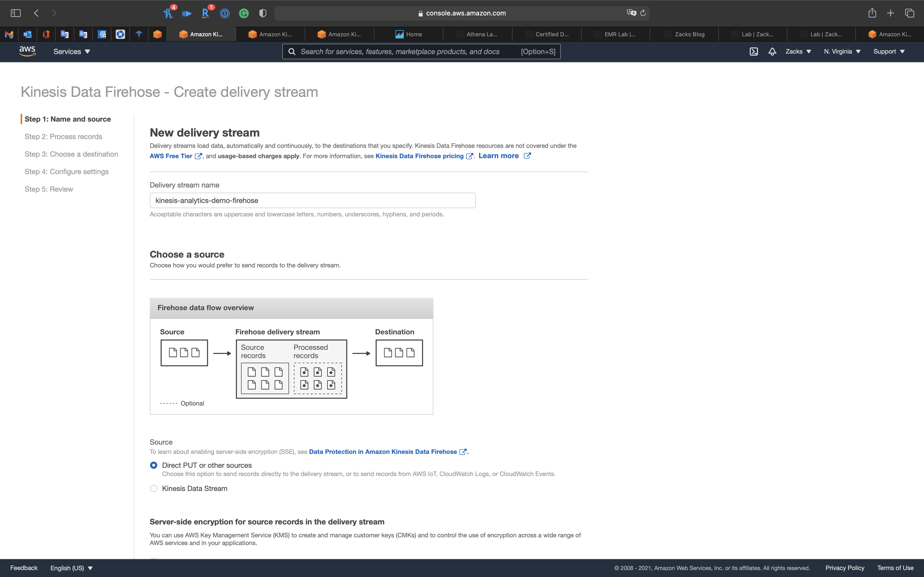The height and width of the screenshot is (577, 924).
Task: Toggle Safari sidebar panel icon
Action: [16, 13]
